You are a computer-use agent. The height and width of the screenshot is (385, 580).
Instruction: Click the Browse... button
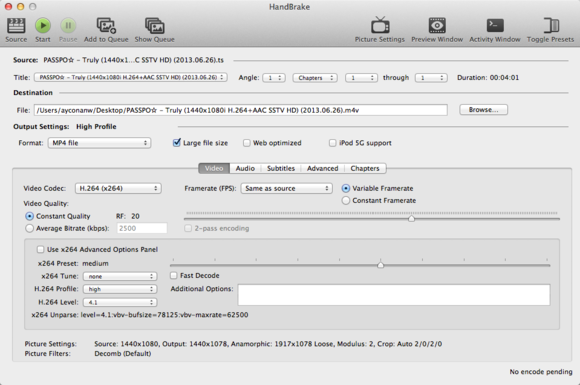pos(483,110)
